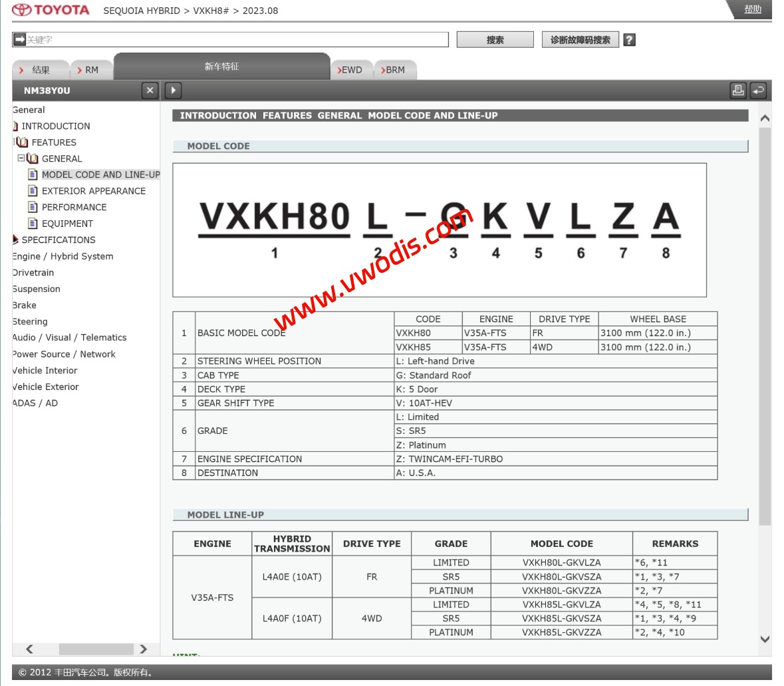Click the sidebar horizontal scrollbar right arrow

[x=143, y=649]
